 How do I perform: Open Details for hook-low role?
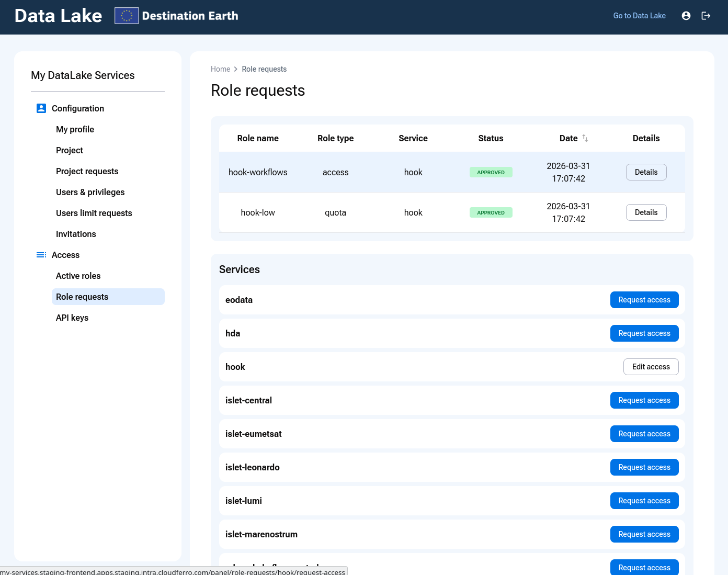tap(646, 212)
